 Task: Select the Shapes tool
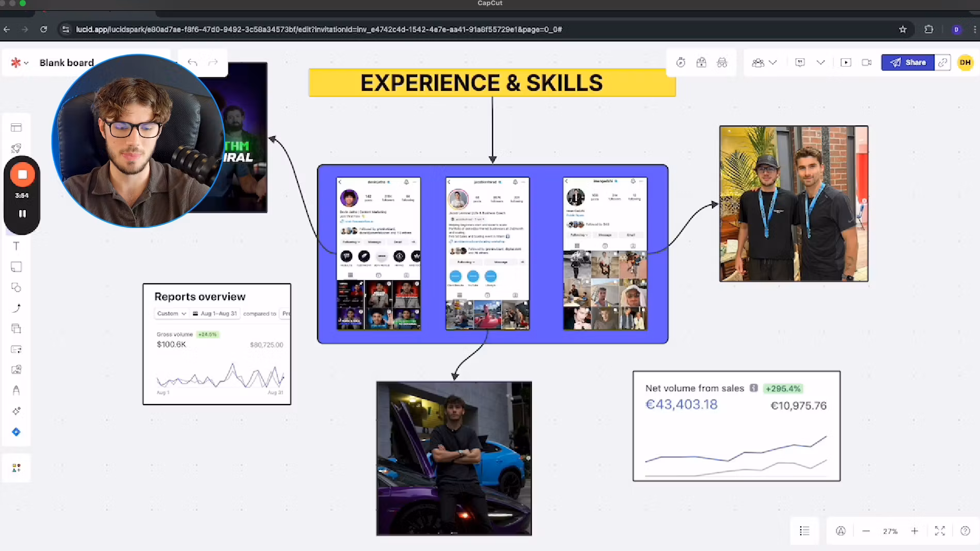point(16,287)
